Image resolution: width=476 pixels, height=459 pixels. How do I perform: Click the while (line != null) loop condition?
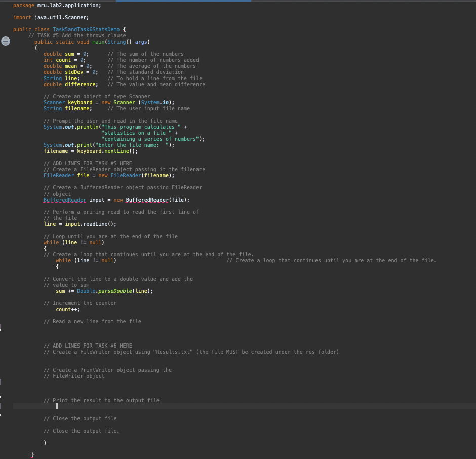tap(73, 242)
